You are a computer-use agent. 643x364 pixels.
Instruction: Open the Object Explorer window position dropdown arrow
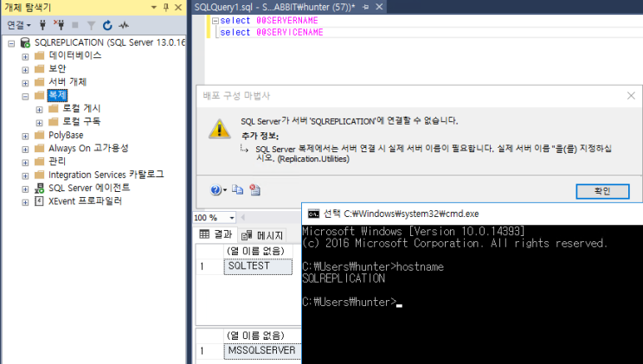coord(154,8)
